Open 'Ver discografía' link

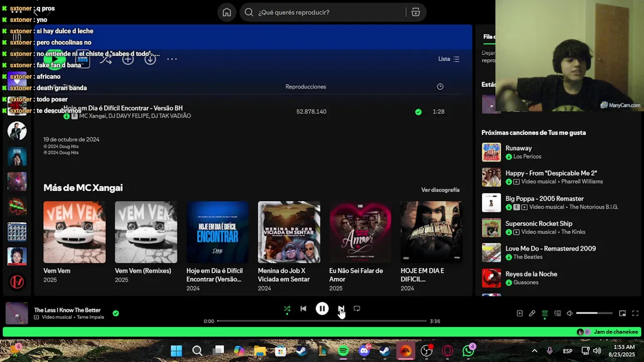coord(440,190)
